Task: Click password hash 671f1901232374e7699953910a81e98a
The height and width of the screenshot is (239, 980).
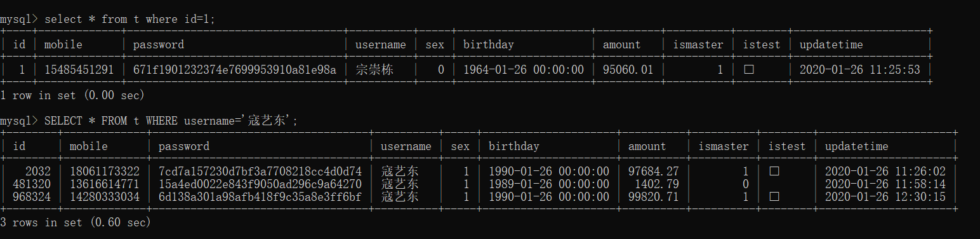Action: click(x=234, y=70)
